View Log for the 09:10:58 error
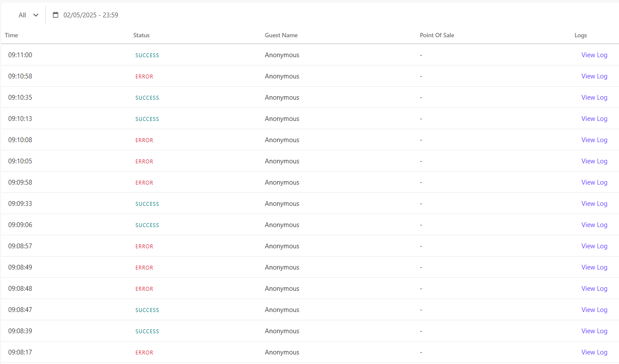Viewport: 619px width, 364px height. pos(594,76)
